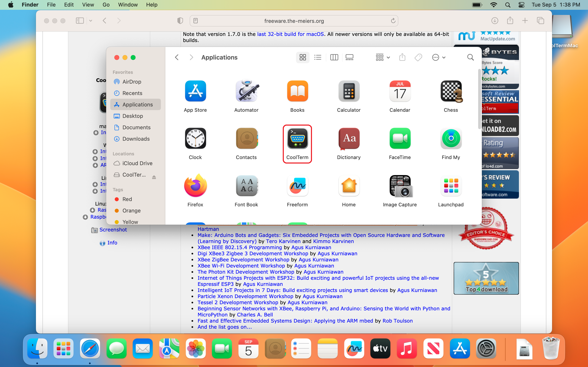This screenshot has height=367, width=588.
Task: Eject the CoolTerm disk in sidebar
Action: (x=154, y=177)
